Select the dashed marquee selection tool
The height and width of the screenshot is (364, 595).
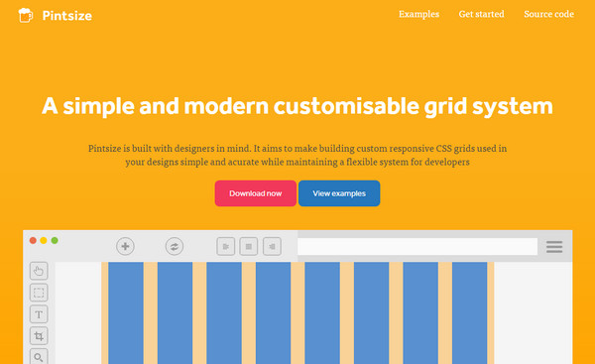(39, 293)
